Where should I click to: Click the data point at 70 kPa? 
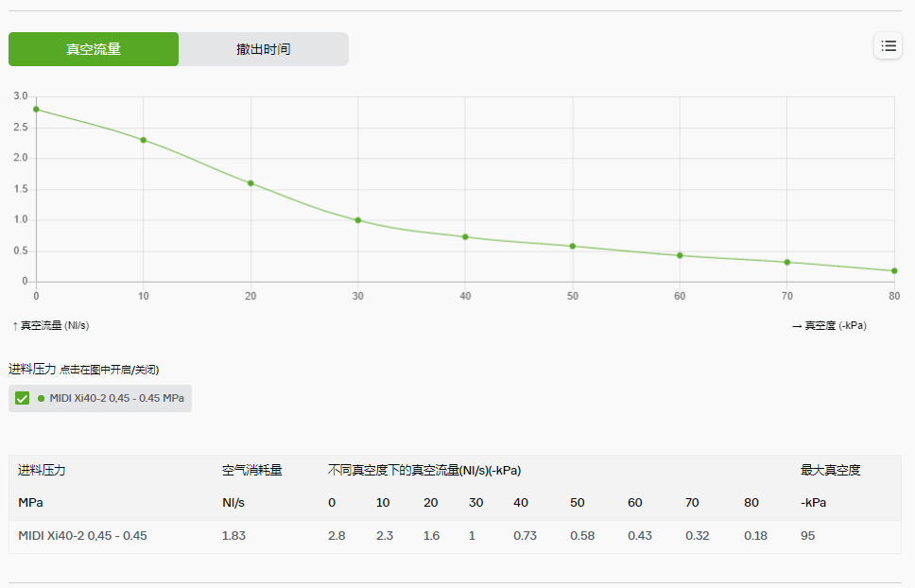786,261
